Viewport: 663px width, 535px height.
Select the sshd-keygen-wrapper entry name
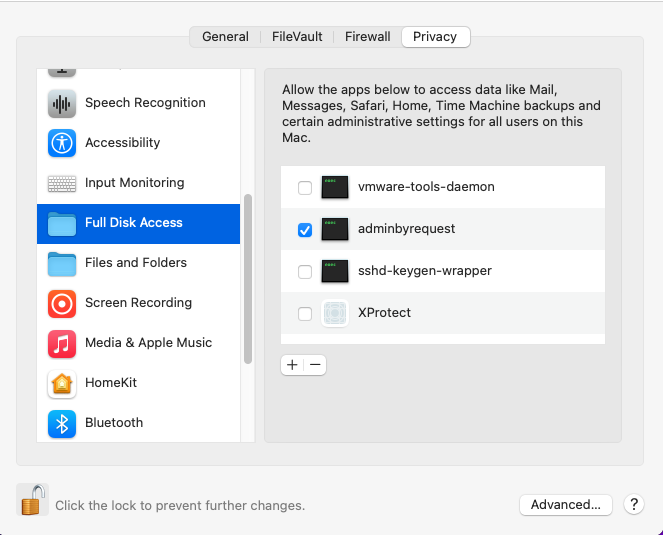(x=425, y=271)
